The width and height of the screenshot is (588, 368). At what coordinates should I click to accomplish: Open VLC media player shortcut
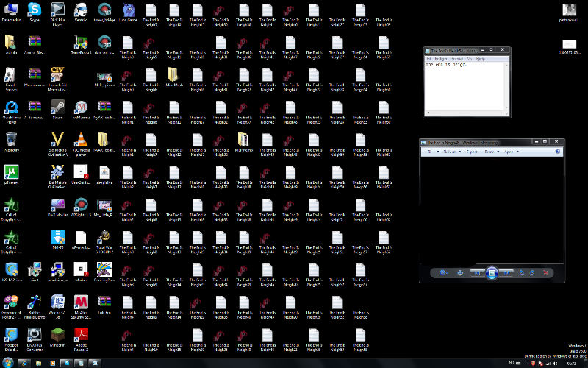coord(81,144)
